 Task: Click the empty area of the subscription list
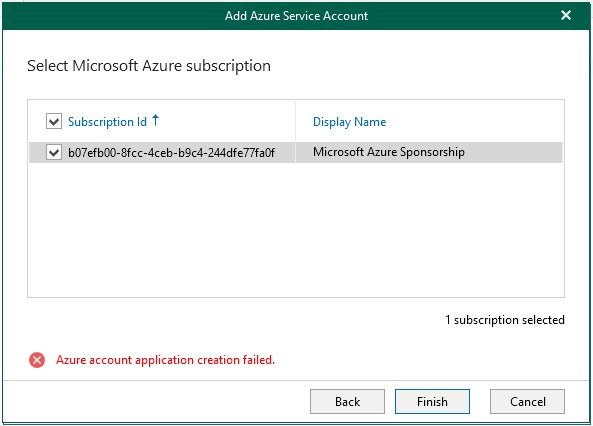tap(296, 230)
